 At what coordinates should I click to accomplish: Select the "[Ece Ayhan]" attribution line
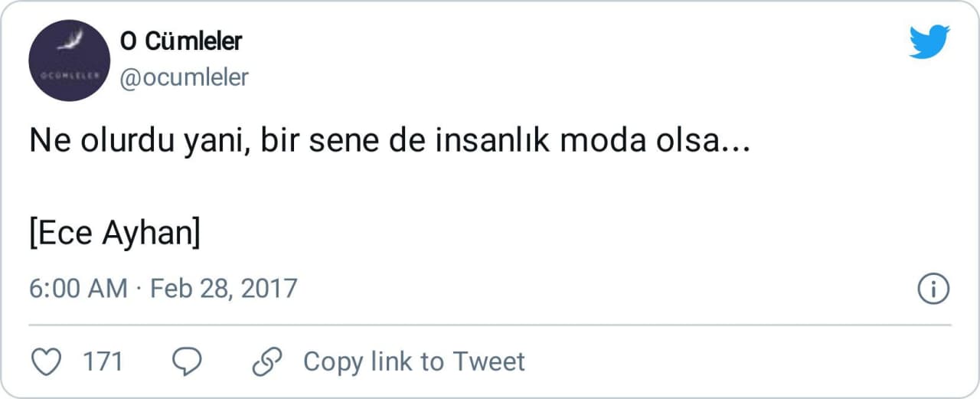click(115, 234)
